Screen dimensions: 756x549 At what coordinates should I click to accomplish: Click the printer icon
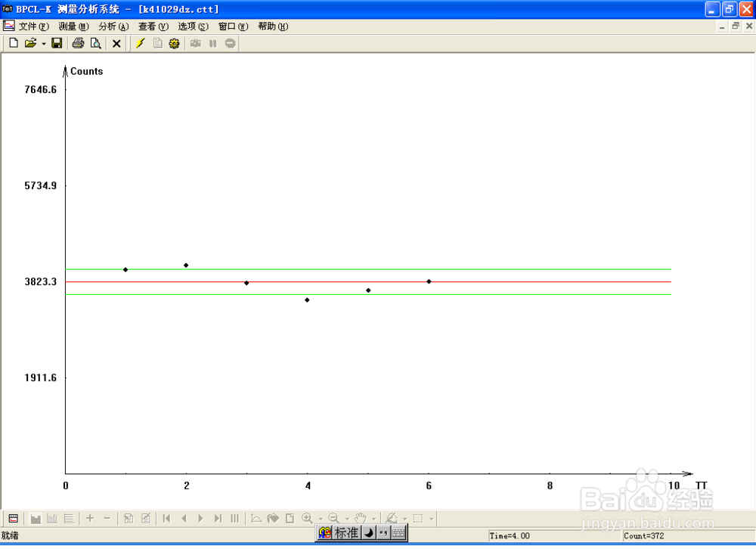tap(78, 43)
